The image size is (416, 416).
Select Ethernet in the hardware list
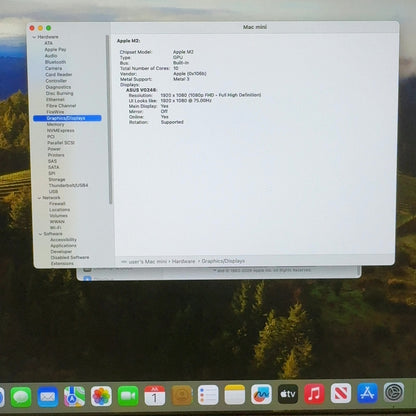(55, 99)
